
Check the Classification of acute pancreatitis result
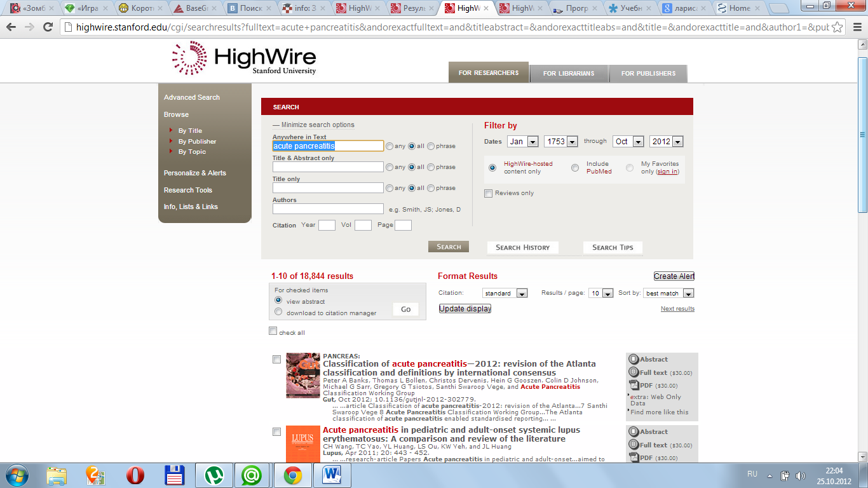click(x=276, y=360)
